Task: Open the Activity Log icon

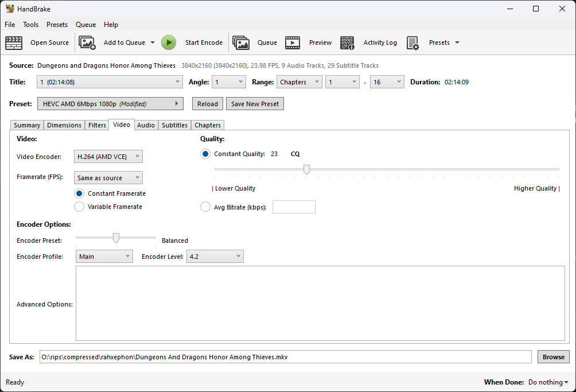Action: (347, 42)
